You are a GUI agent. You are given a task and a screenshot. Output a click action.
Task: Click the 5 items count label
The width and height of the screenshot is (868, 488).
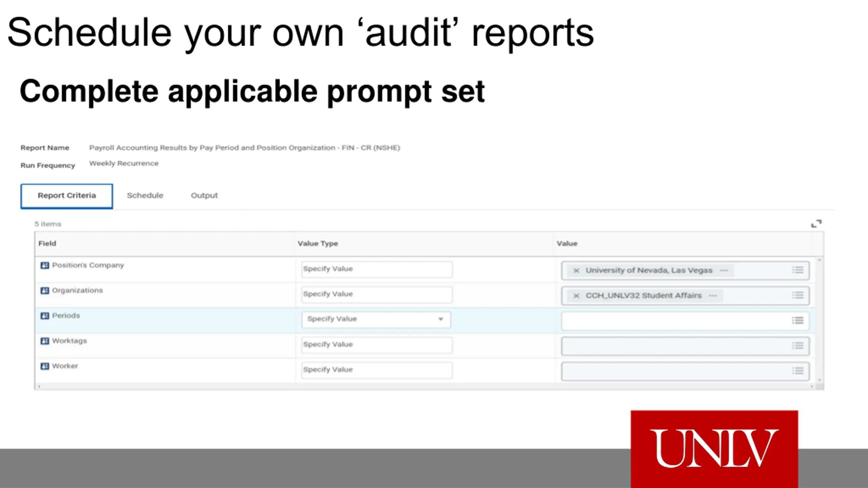(x=48, y=224)
